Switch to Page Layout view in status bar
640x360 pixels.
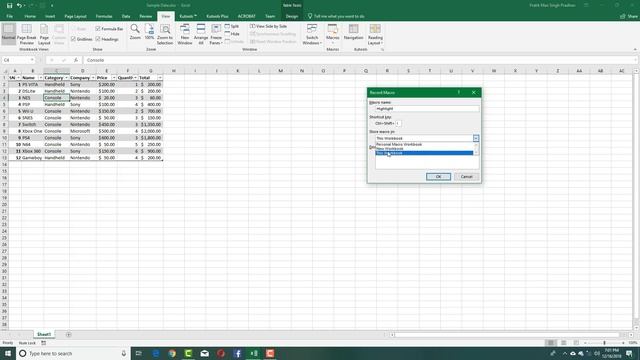(563, 343)
